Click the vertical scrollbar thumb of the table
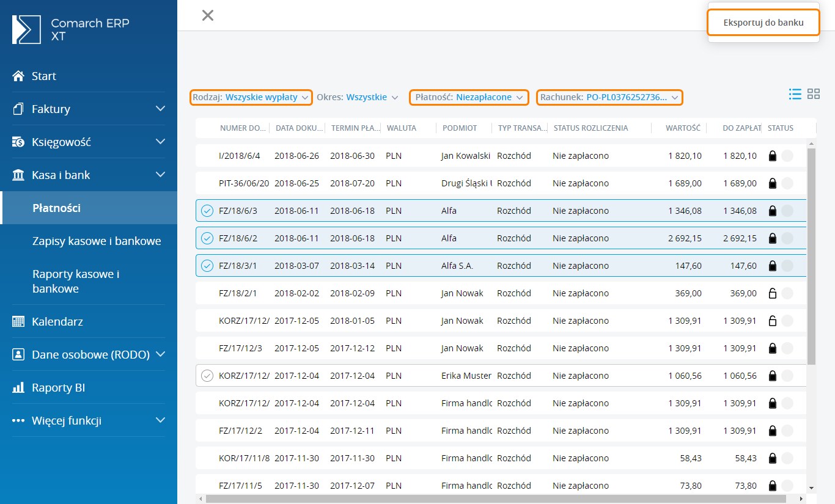Screen dimensions: 835x504 pyautogui.click(x=811, y=257)
